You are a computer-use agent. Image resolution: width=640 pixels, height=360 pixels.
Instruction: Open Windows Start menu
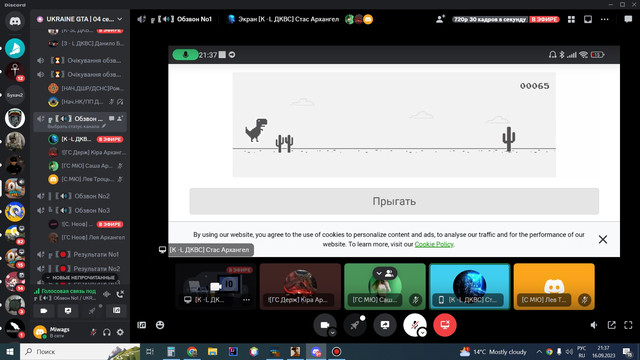10,351
